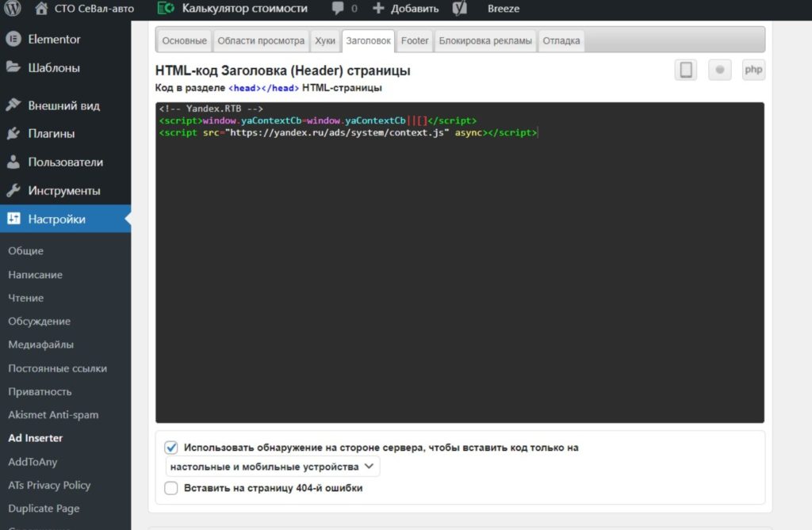Screen dimensions: 812x530
Task: Check Вставить на страницу 404-й ошибки checkbox
Action: pos(171,488)
